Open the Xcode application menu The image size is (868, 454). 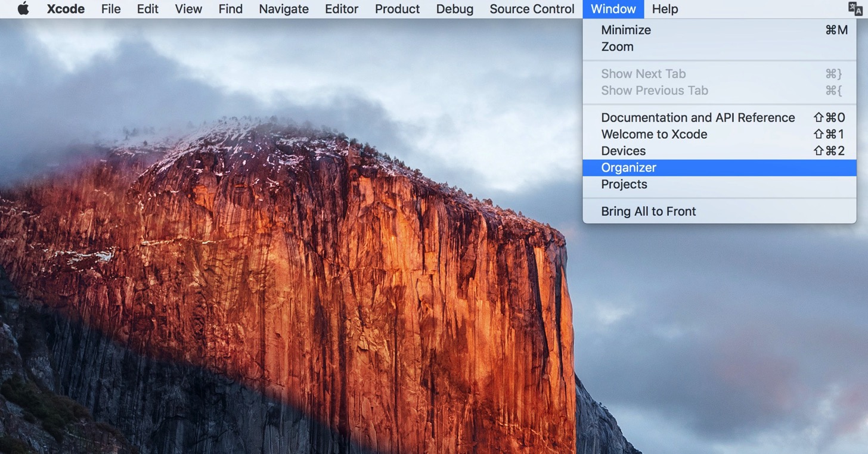(66, 9)
